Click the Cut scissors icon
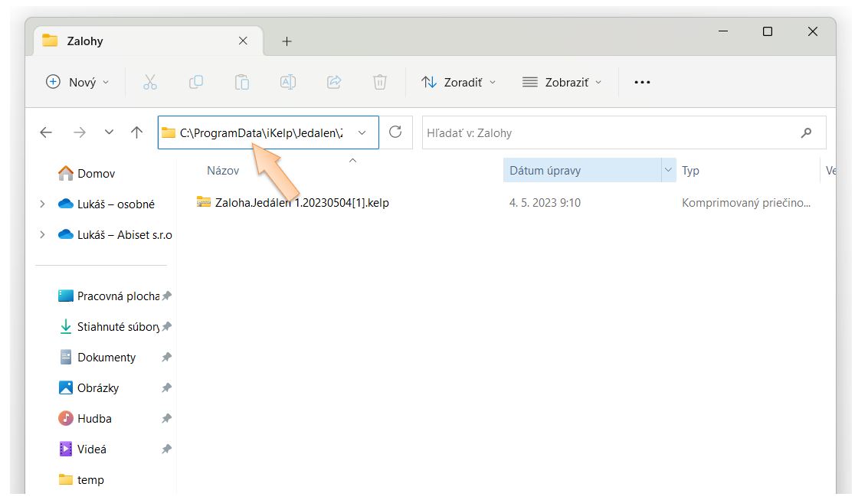 tap(150, 82)
